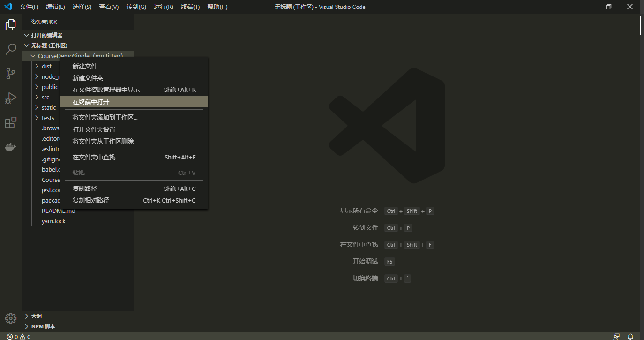Choose 打开文件夹设置 in context menu
644x340 pixels.
click(134, 129)
